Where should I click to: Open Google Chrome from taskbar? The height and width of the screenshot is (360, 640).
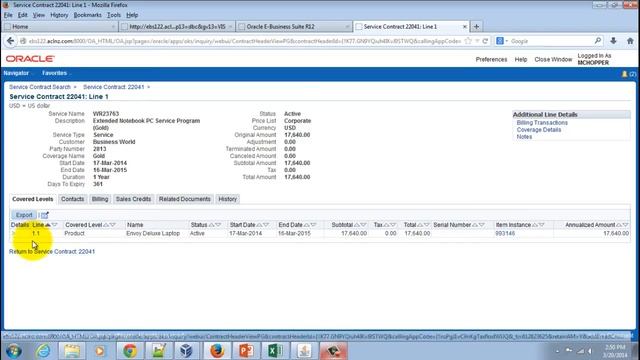(x=130, y=351)
